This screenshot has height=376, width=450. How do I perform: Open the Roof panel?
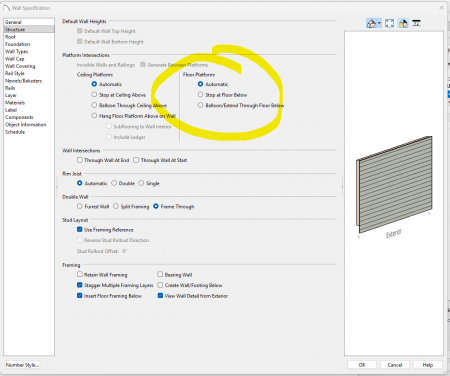click(x=10, y=37)
